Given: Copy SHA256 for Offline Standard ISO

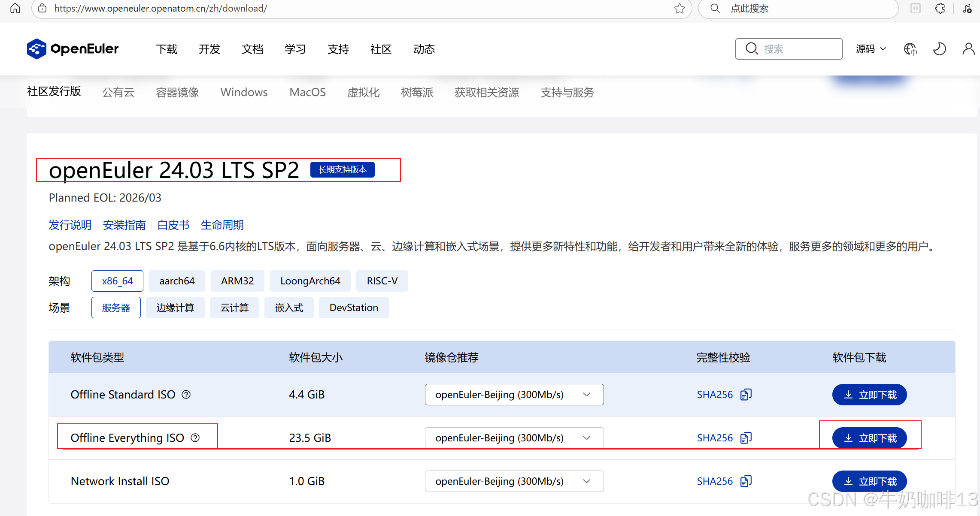Looking at the screenshot, I should point(746,395).
